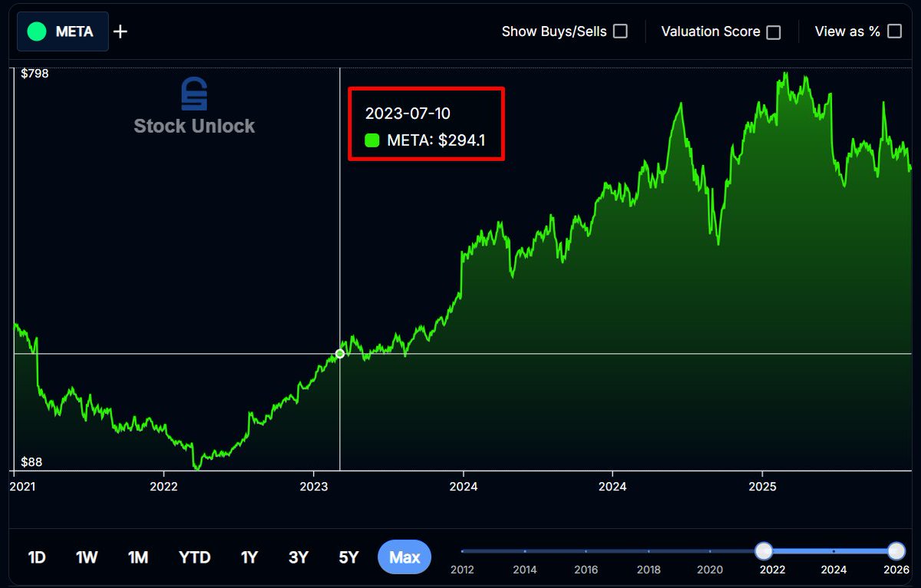The width and height of the screenshot is (921, 588).
Task: Tick the Valuation Score checkbox
Action: (774, 32)
